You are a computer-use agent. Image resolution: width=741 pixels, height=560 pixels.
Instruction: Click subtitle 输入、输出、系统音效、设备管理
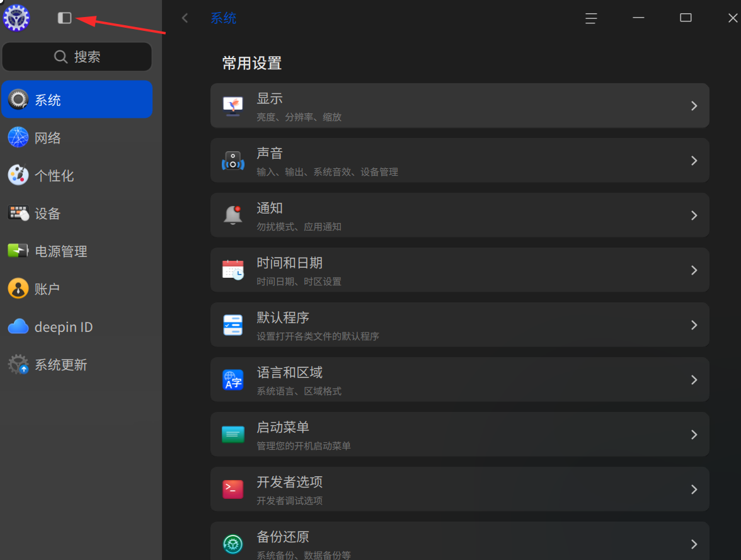(327, 172)
